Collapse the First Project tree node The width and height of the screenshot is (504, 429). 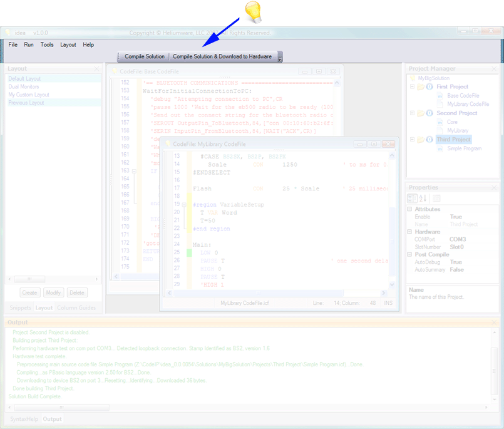pyautogui.click(x=413, y=86)
